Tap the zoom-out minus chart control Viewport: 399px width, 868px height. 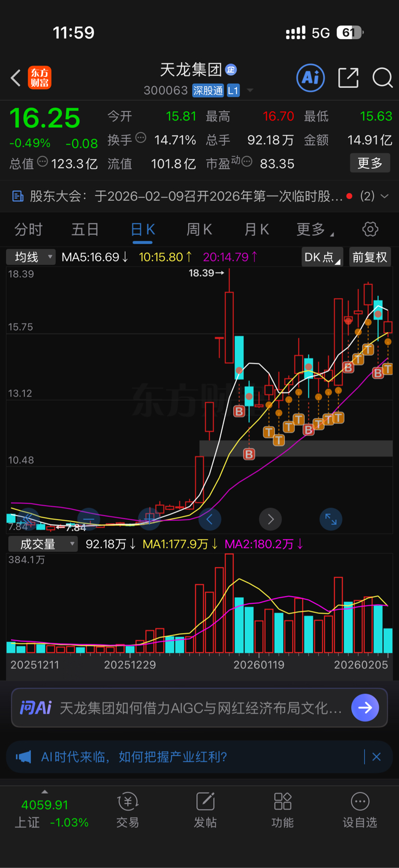(x=89, y=519)
